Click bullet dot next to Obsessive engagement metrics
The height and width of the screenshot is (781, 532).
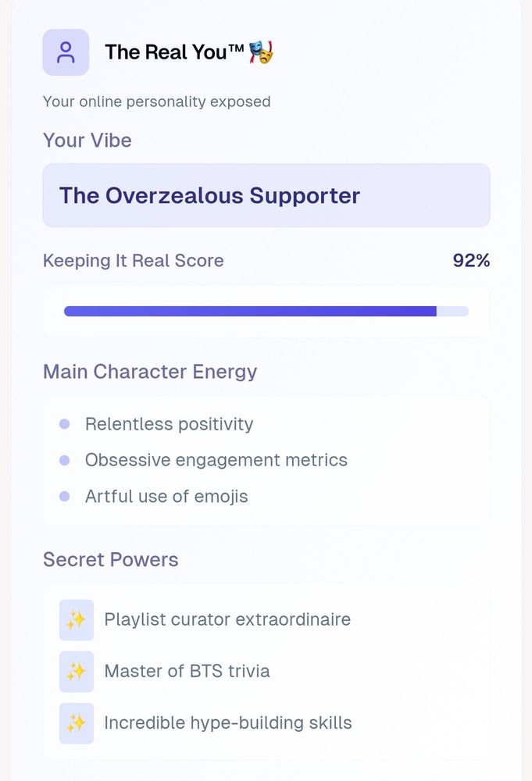coord(65,460)
